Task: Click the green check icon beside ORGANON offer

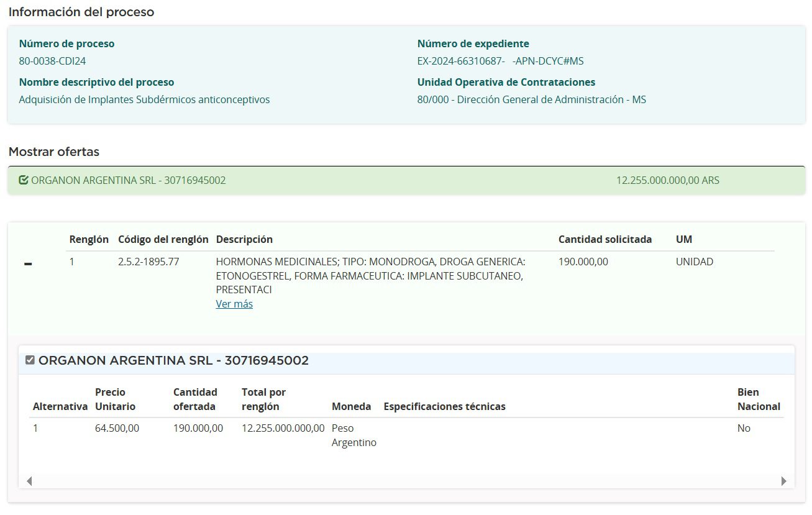Action: click(24, 180)
